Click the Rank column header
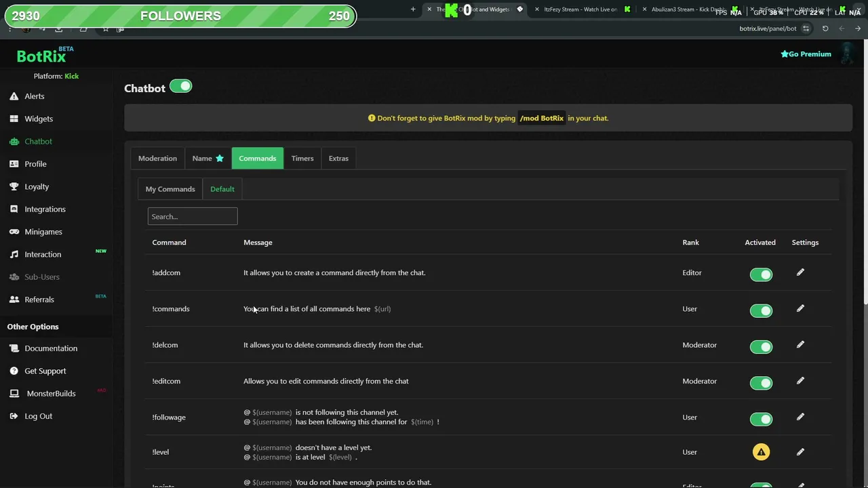Image resolution: width=868 pixels, height=488 pixels. pyautogui.click(x=690, y=242)
